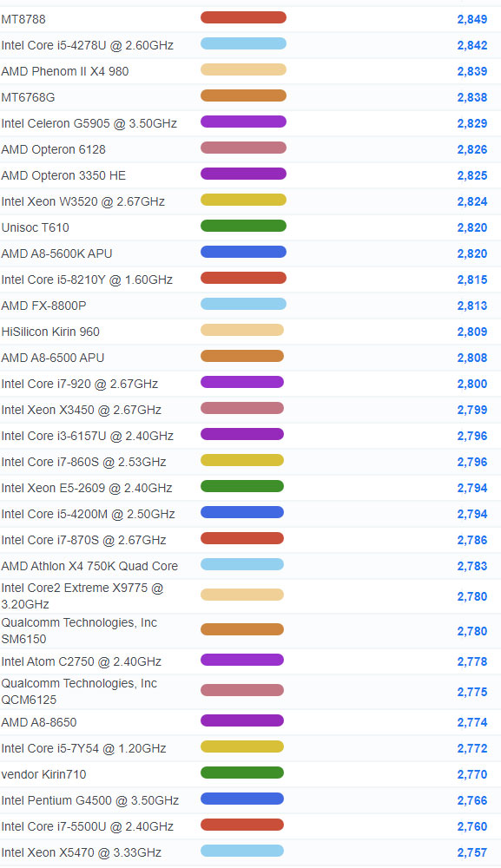Select the HiSilicon Kirin 960 name
Image resolution: width=501 pixels, height=868 pixels.
coord(50,332)
